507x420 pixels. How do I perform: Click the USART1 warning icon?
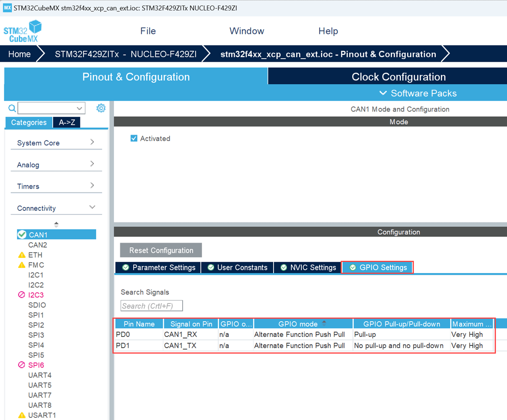22,415
